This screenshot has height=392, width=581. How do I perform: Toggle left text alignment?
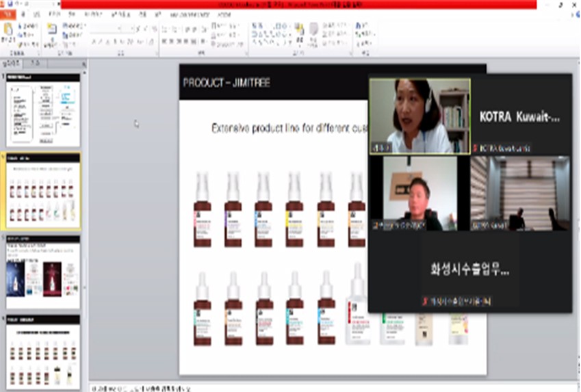tap(165, 42)
